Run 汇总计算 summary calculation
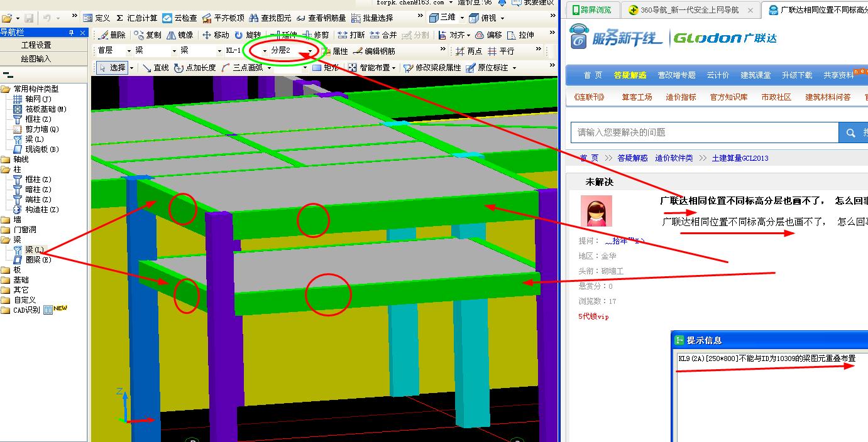Image resolution: width=868 pixels, height=442 pixels. coord(136,18)
